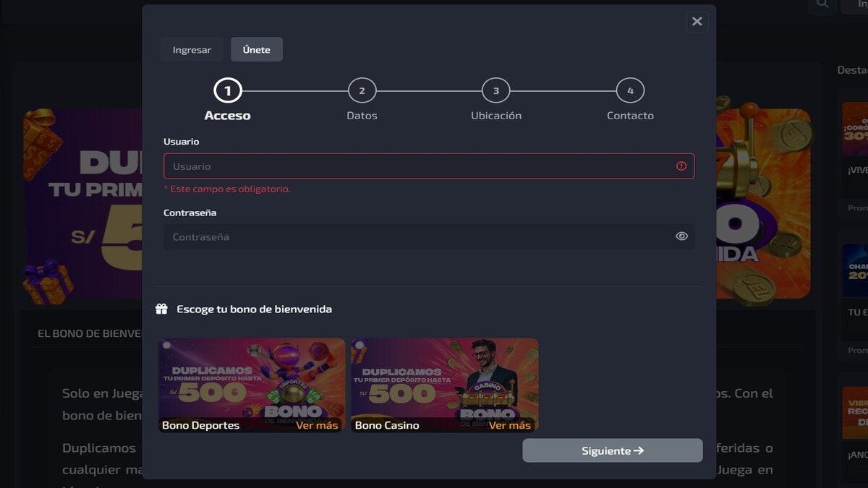Click the Bono Deportes banner image

pos(252,380)
